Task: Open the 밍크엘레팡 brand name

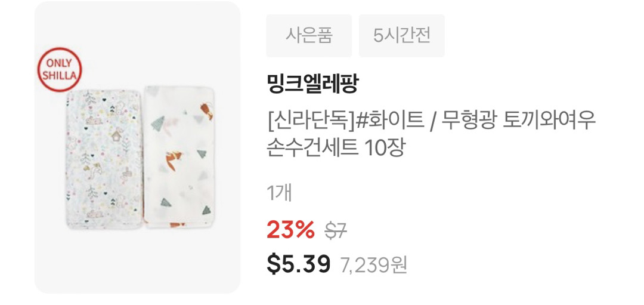Action: 312,84
